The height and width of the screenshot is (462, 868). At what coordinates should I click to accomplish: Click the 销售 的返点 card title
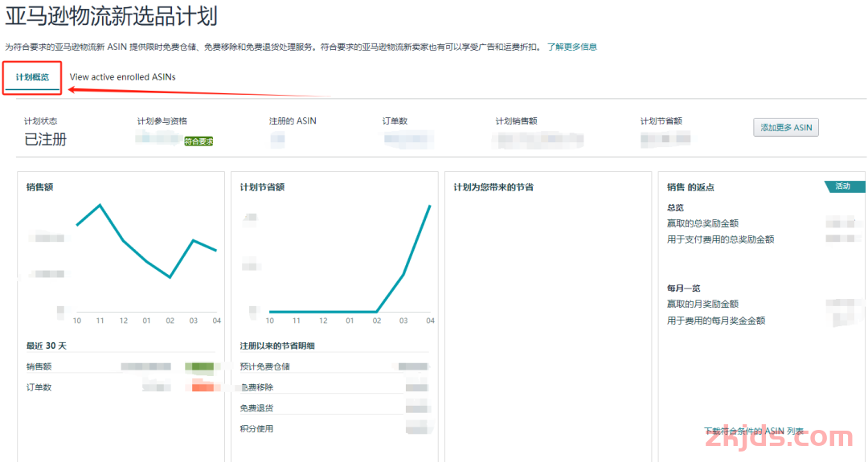tap(690, 187)
